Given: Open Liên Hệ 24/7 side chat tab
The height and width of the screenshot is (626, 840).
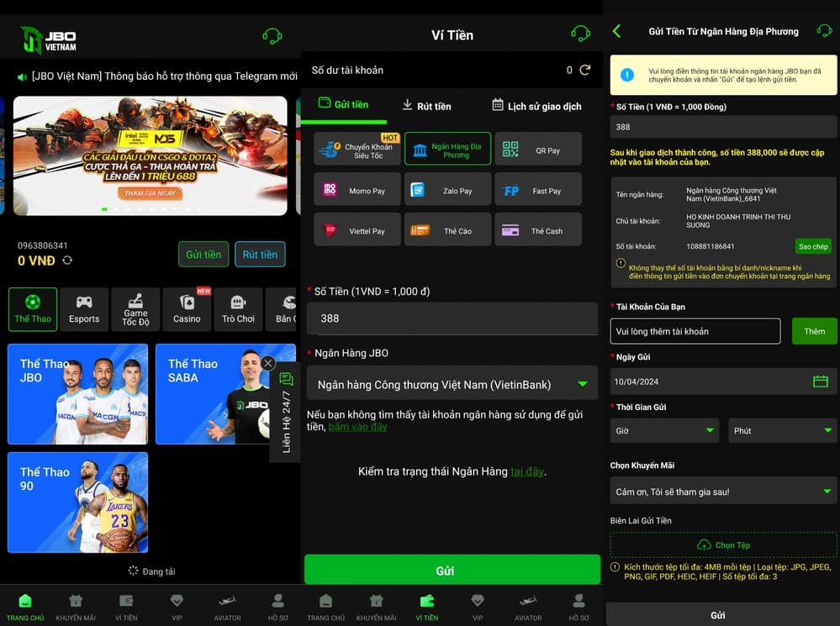Looking at the screenshot, I should (286, 414).
